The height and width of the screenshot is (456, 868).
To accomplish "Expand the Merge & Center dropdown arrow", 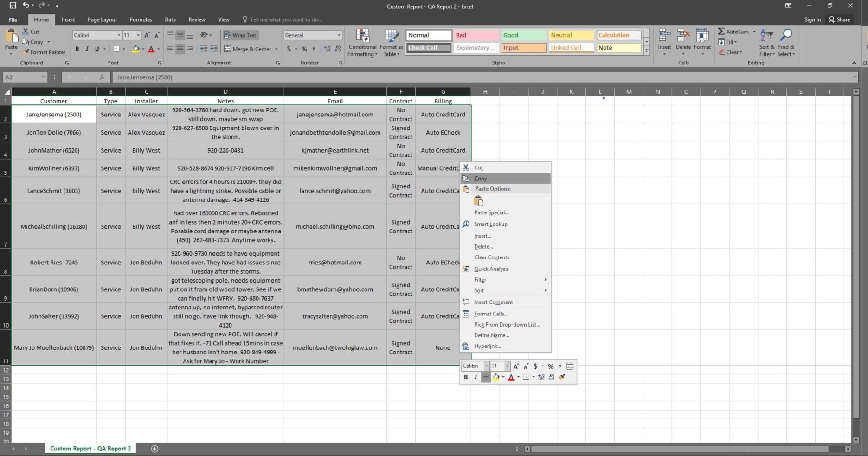I will pos(276,49).
